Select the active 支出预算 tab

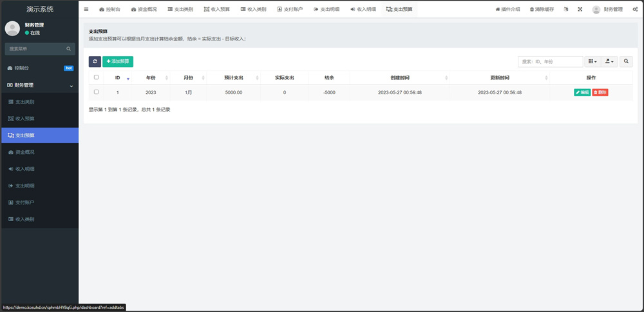tap(400, 9)
